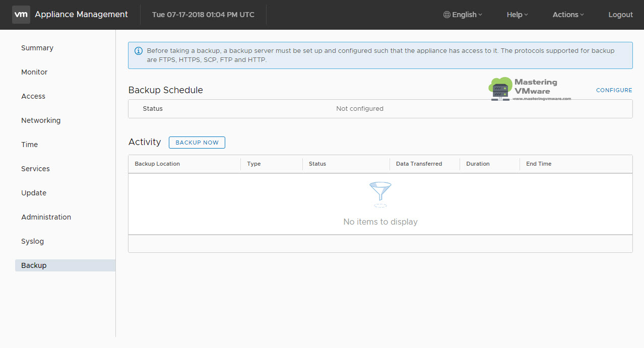Click the info icon in the backup notice banner
This screenshot has height=348, width=644.
point(138,51)
